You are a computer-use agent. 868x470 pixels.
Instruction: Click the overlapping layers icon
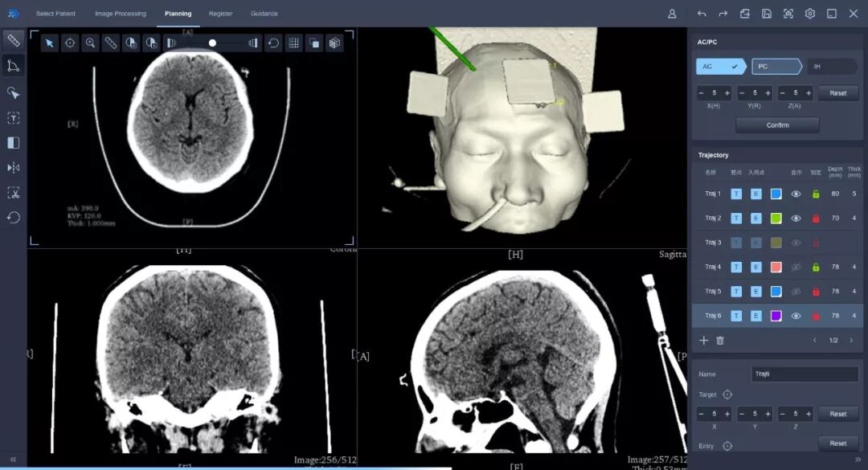click(314, 43)
